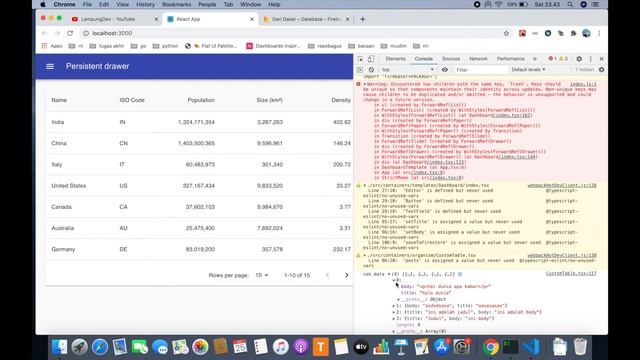
Task: Open the DevTools three-dot menu
Action: point(590,59)
